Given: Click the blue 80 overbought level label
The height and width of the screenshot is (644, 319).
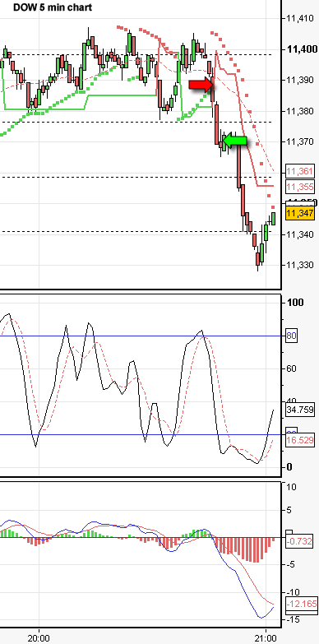Looking at the screenshot, I should point(291,336).
